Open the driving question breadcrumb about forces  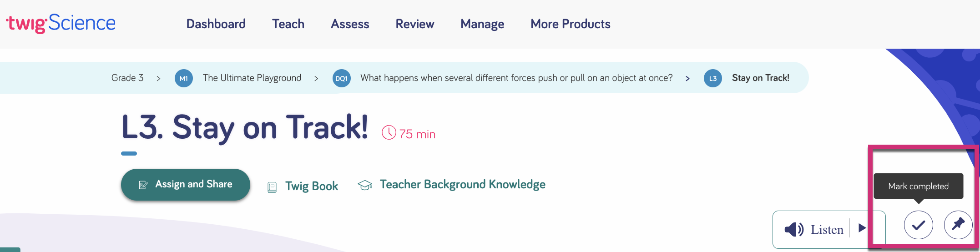(x=516, y=78)
